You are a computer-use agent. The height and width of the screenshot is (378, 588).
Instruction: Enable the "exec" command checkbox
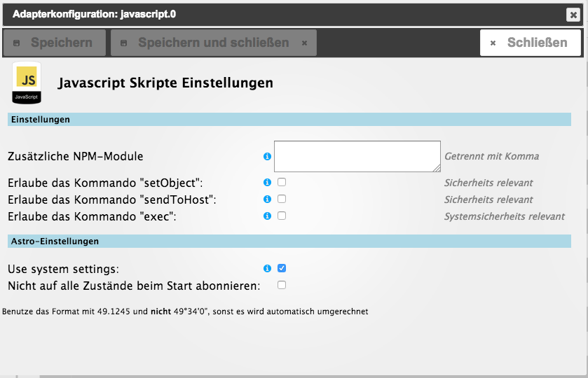pos(282,216)
